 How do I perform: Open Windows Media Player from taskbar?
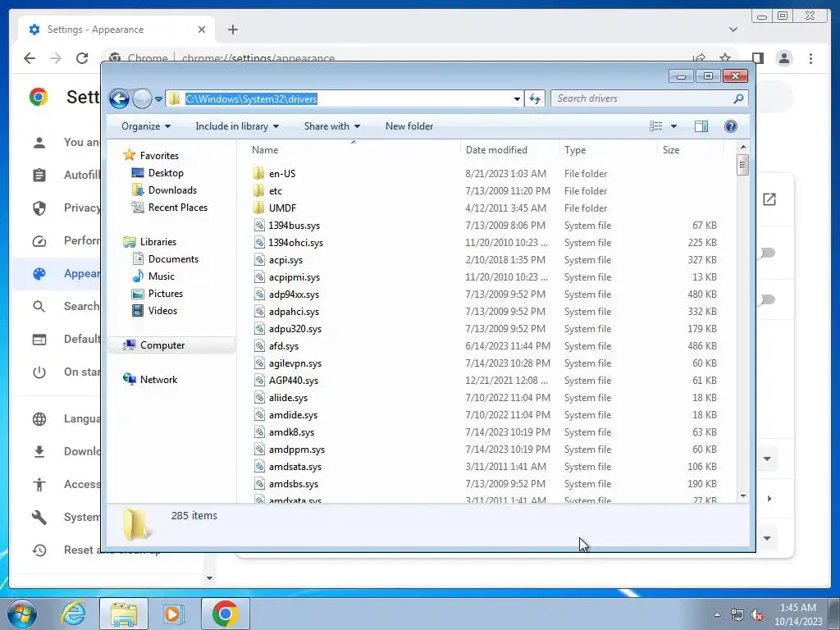173,614
